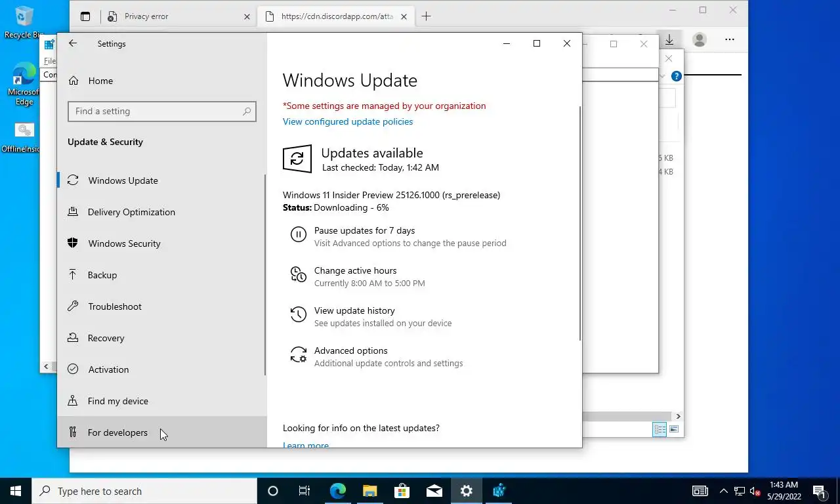Switch to the Privacy error tab in Edge

pyautogui.click(x=178, y=16)
